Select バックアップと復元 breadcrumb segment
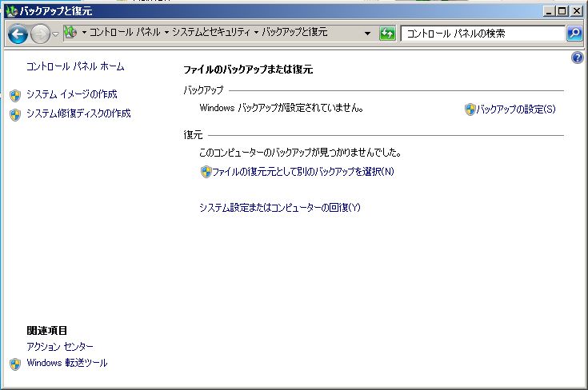Image resolution: width=588 pixels, height=390 pixels. (294, 32)
